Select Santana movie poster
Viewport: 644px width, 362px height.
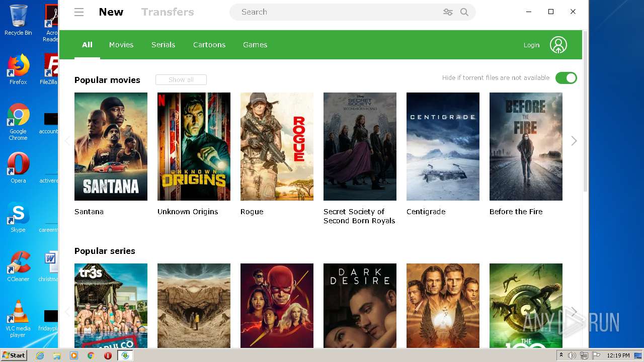pos(111,146)
